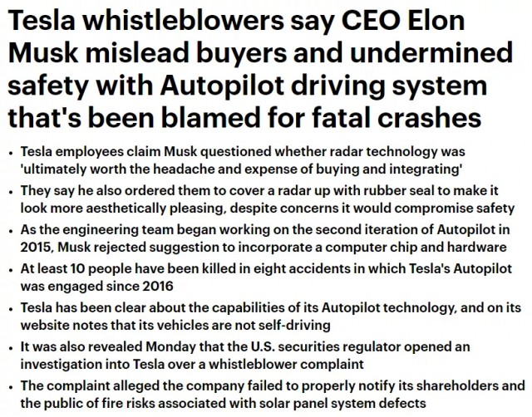The image size is (532, 417).
Task: Click the bullet dot before 'It was also revealed'
Action: pos(11,348)
